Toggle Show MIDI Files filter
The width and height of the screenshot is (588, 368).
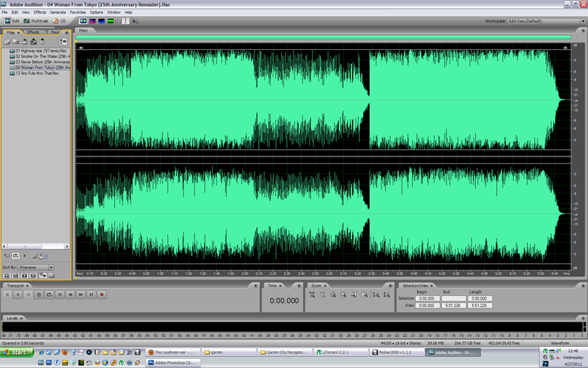point(33,275)
